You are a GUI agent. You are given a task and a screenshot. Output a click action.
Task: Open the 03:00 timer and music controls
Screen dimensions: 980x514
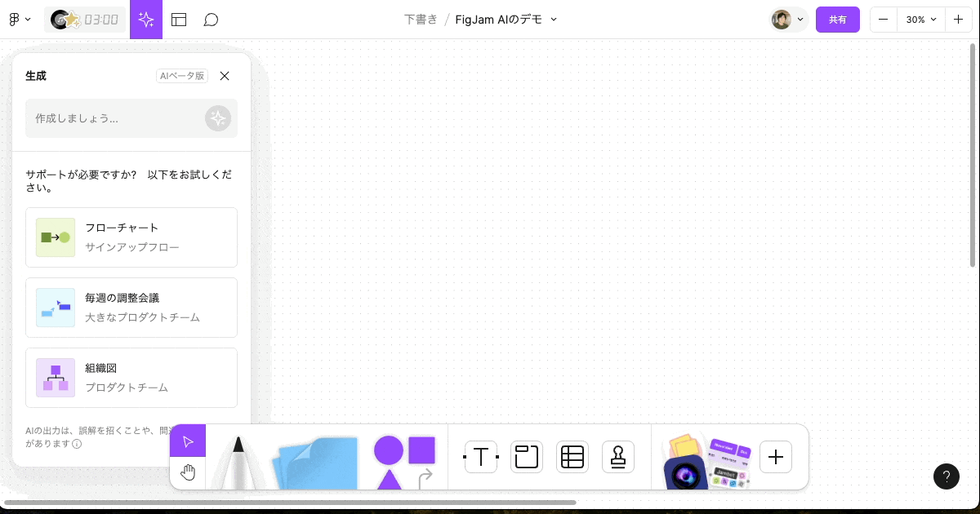(x=85, y=19)
